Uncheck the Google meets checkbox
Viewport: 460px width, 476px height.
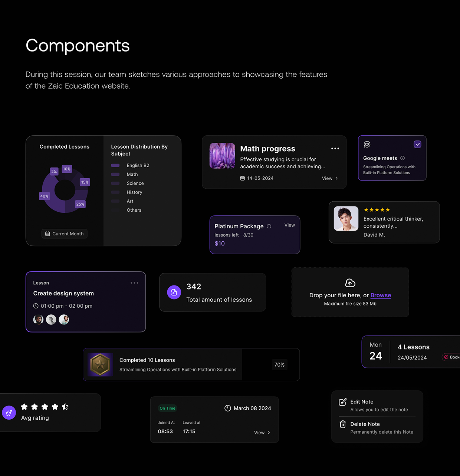(417, 144)
